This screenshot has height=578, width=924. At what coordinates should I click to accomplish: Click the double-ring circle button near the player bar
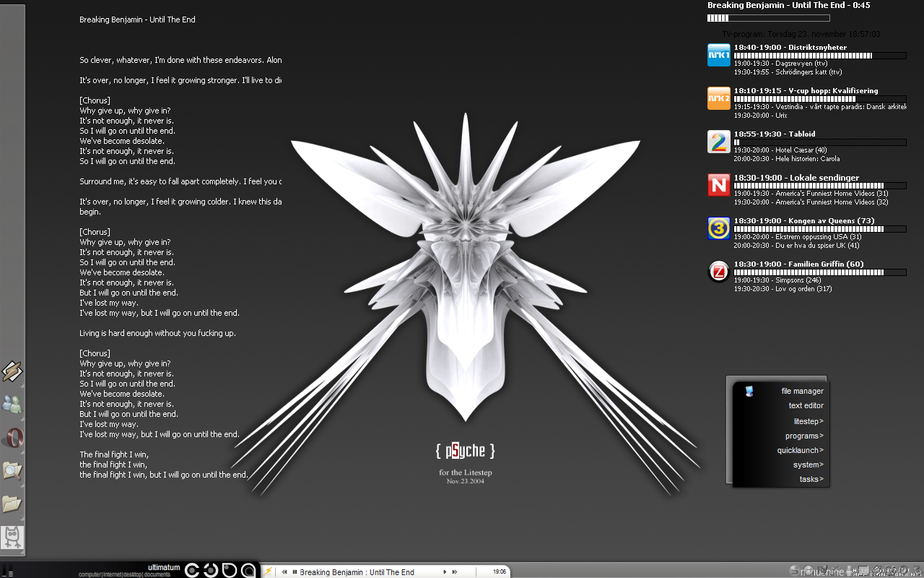[248, 571]
